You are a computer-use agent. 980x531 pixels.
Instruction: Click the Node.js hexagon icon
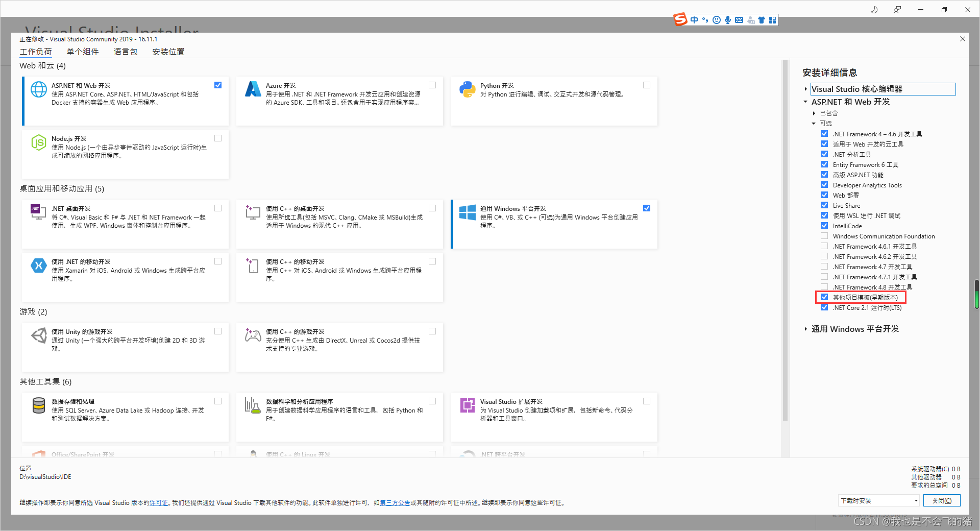(x=39, y=142)
